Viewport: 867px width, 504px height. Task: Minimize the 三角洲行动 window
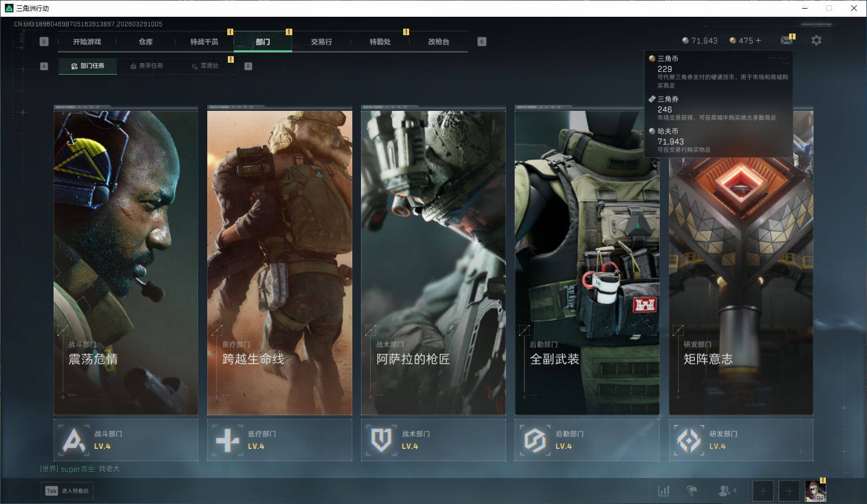click(x=804, y=8)
